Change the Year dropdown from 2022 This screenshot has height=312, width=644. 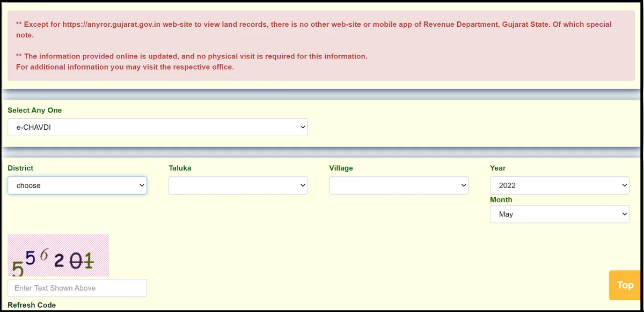tap(559, 185)
